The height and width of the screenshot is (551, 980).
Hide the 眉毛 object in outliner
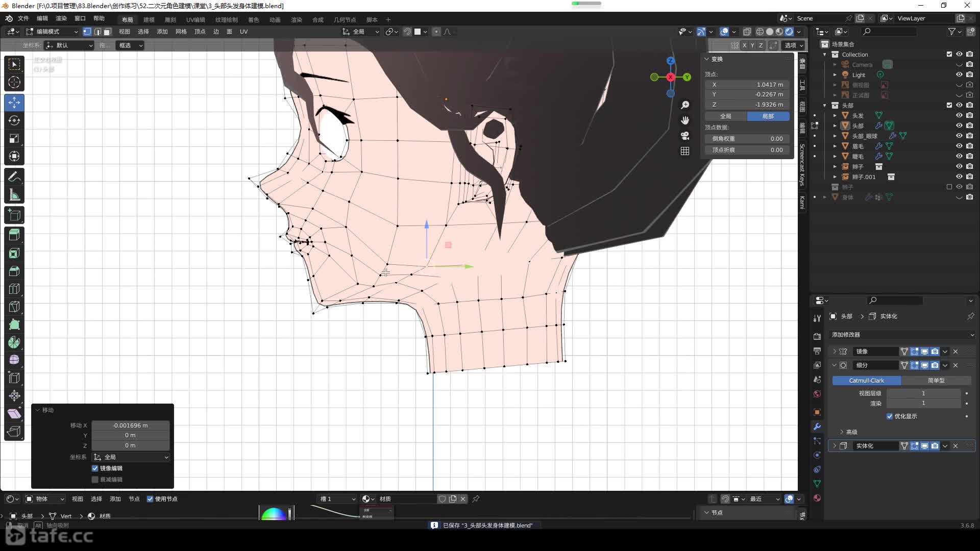click(x=959, y=146)
